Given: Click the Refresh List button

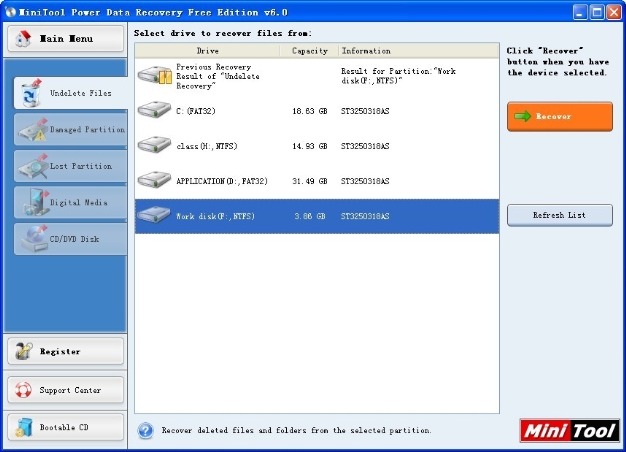Looking at the screenshot, I should pos(560,215).
